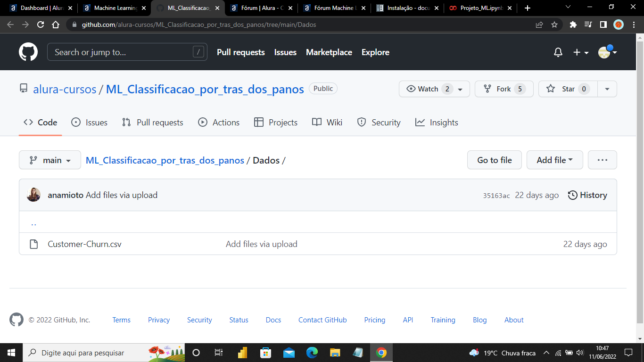Click the Watch button

click(x=434, y=89)
